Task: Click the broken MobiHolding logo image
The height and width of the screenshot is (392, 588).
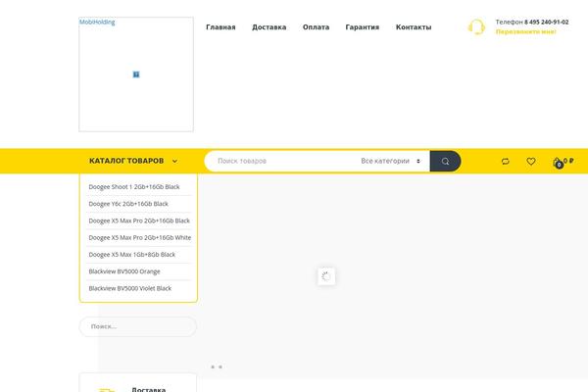Action: (136, 74)
